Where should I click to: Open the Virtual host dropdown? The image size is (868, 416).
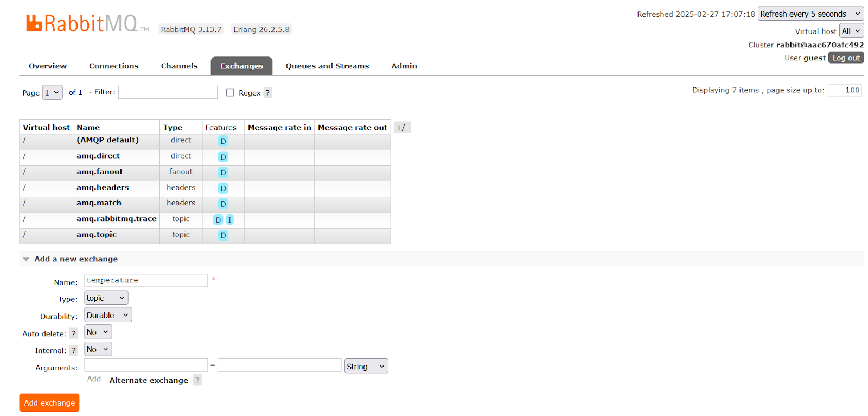point(851,31)
